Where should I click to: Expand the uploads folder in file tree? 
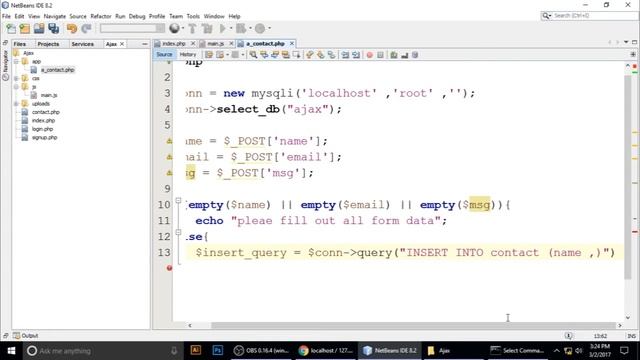16,104
